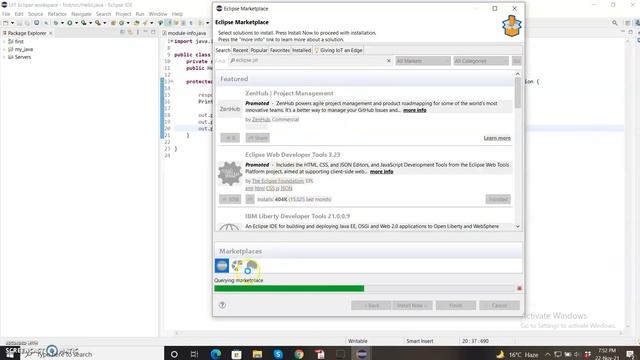Click the Back button in Marketplace dialog

(x=371, y=305)
